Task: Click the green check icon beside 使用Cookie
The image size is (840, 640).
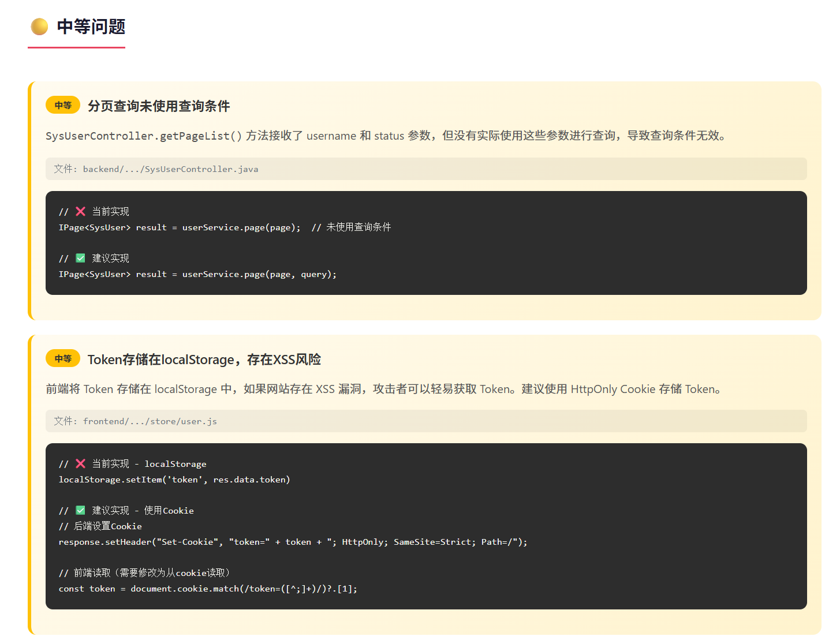Action: pyautogui.click(x=80, y=510)
